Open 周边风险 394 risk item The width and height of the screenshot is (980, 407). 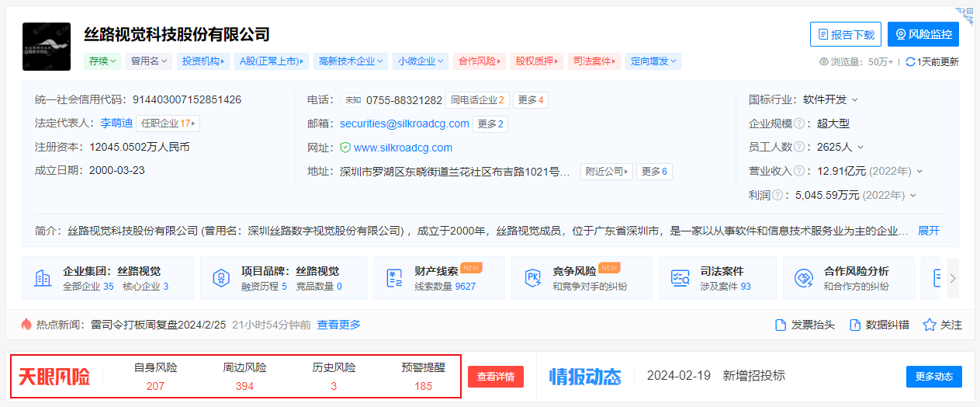pos(244,377)
